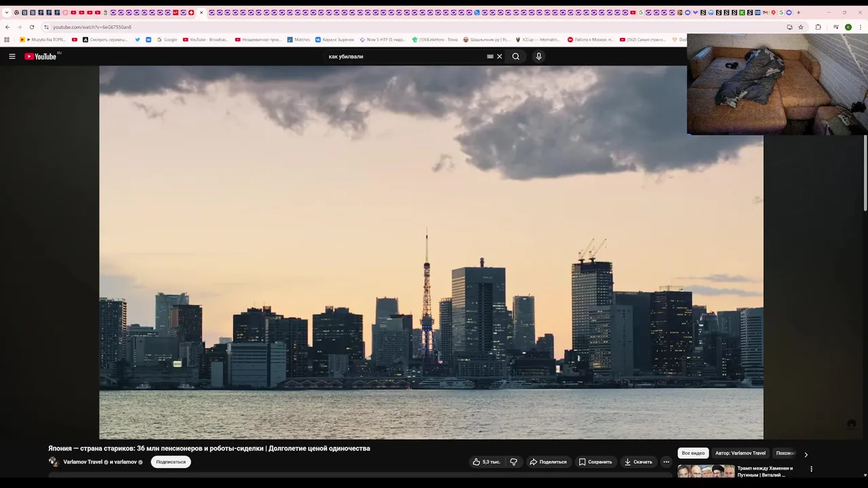This screenshot has width=868, height=488.
Task: Go to the YouTube home logo
Action: point(41,56)
